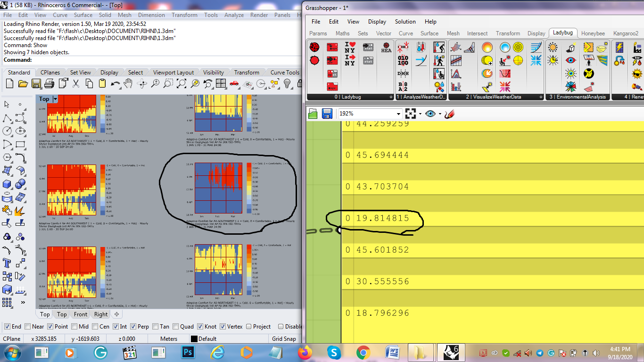This screenshot has width=644, height=362.
Task: Open the Rhino four-viewport layout icon
Action: [221, 83]
